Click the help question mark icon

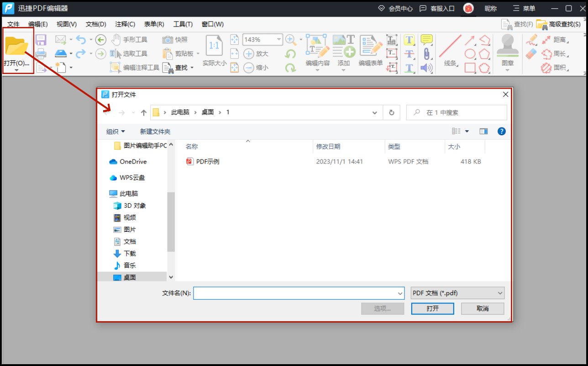click(x=501, y=132)
